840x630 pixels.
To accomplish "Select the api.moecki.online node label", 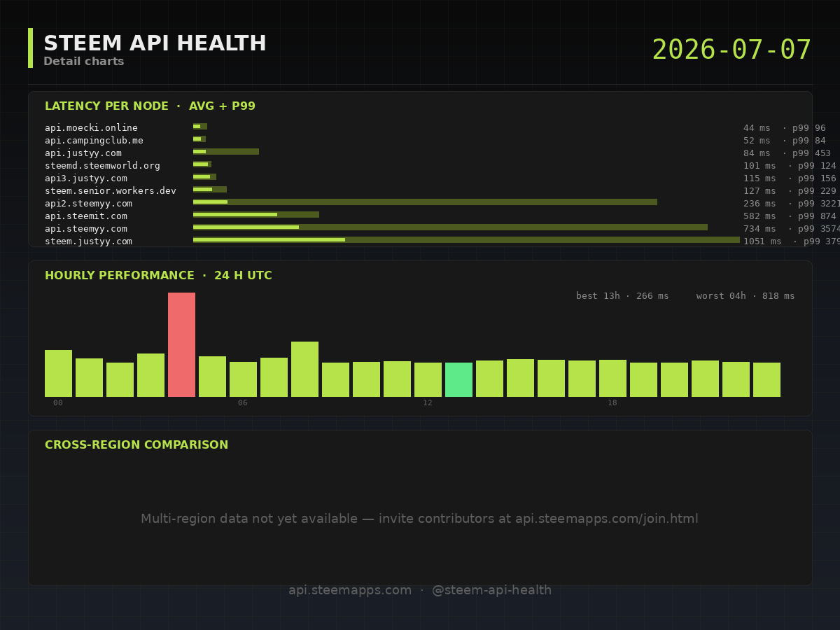I will point(91,128).
